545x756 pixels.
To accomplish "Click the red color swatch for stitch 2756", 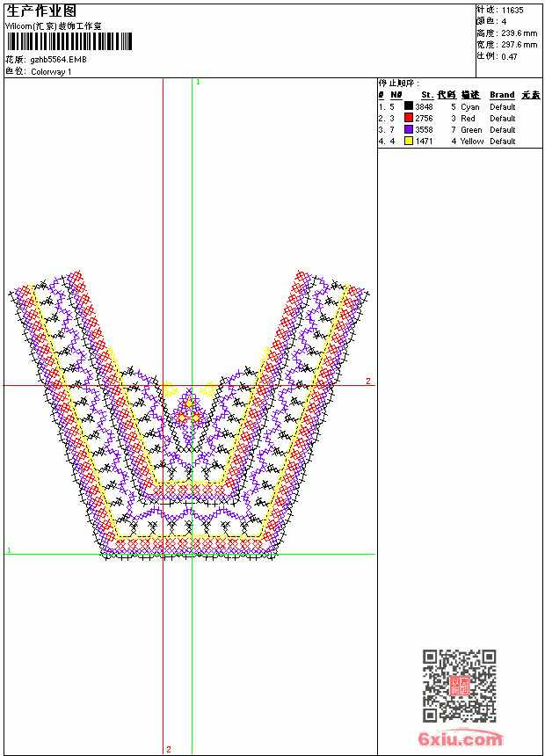I will click(x=409, y=118).
